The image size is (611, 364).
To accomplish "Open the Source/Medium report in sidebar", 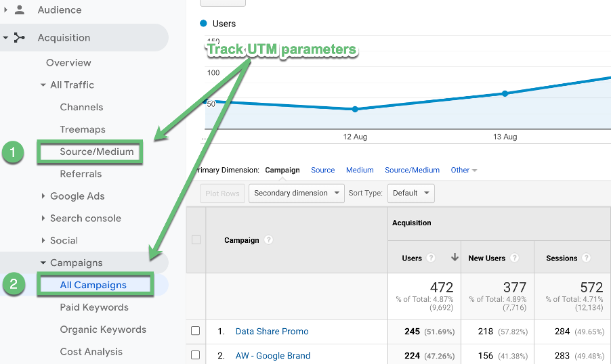I will click(x=97, y=152).
